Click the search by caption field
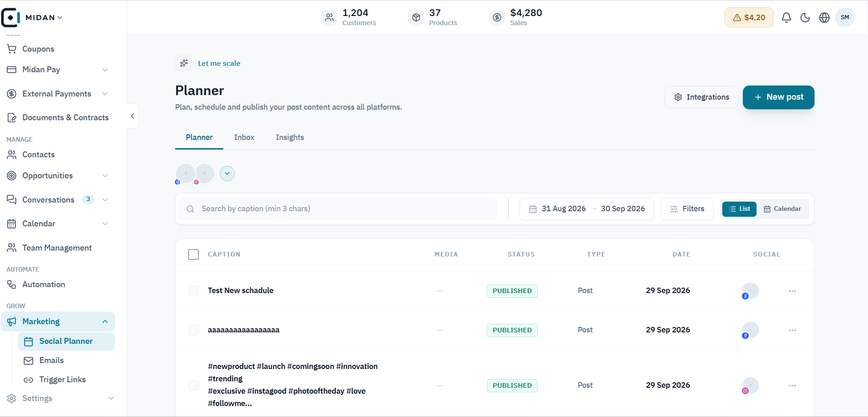 pyautogui.click(x=339, y=209)
